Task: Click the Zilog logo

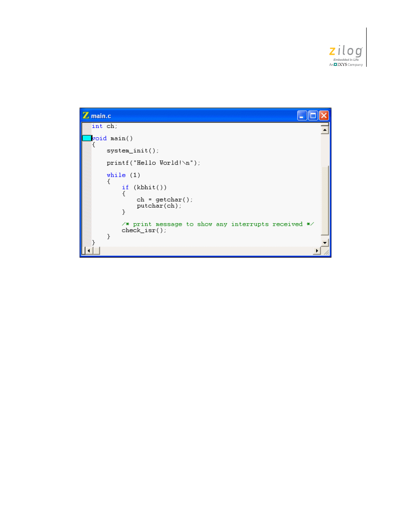Action: [346, 56]
